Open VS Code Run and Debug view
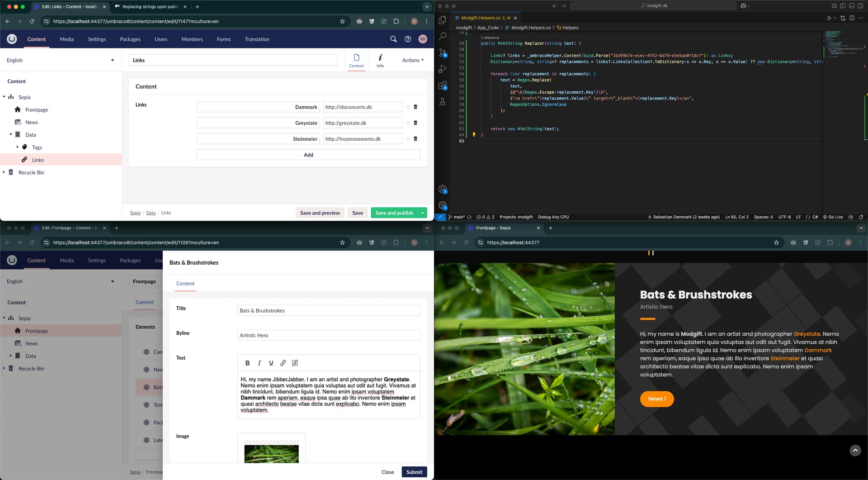 [x=443, y=69]
